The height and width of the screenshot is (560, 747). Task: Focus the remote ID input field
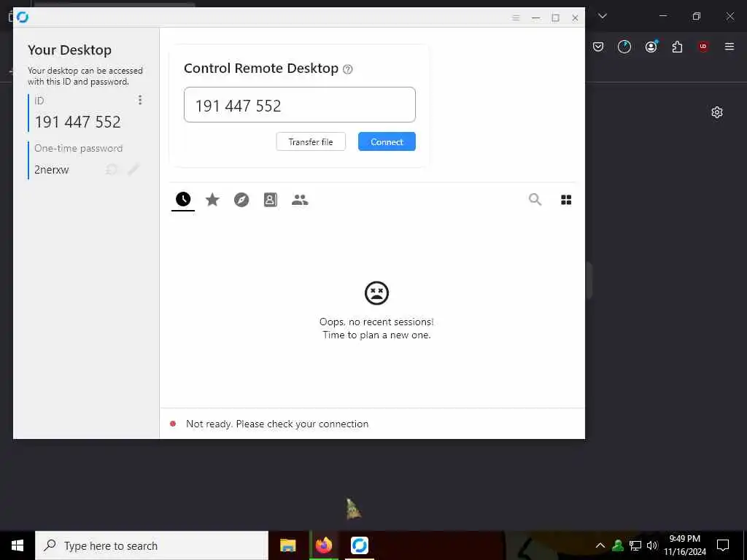pyautogui.click(x=300, y=105)
